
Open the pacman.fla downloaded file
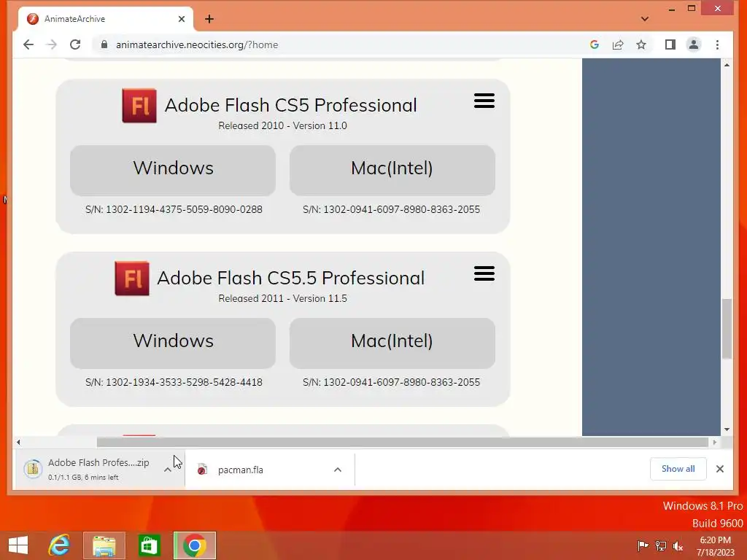240,470
